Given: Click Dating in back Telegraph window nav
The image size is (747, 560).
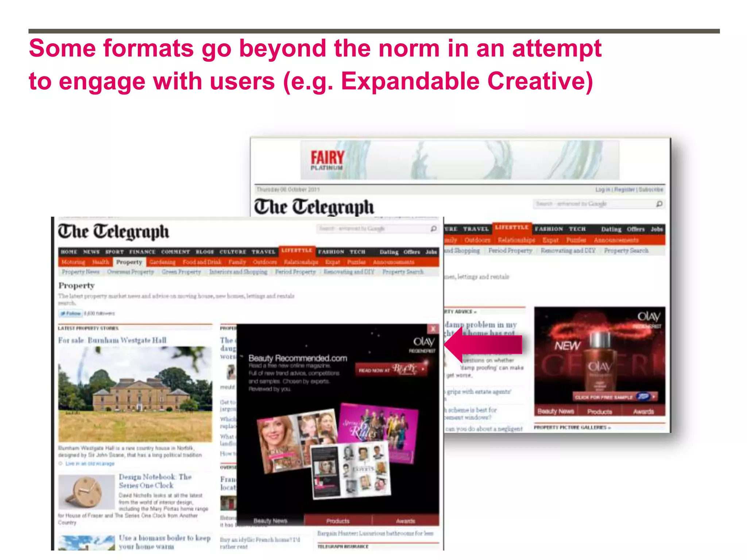Looking at the screenshot, I should pyautogui.click(x=611, y=229).
